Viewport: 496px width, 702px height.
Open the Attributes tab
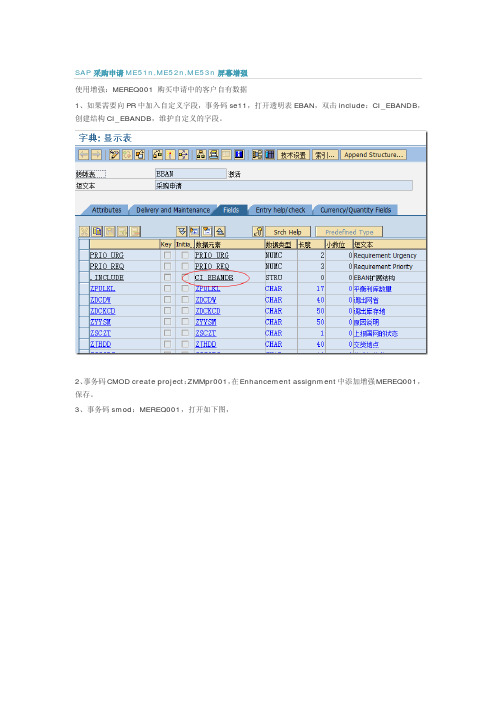pos(106,210)
